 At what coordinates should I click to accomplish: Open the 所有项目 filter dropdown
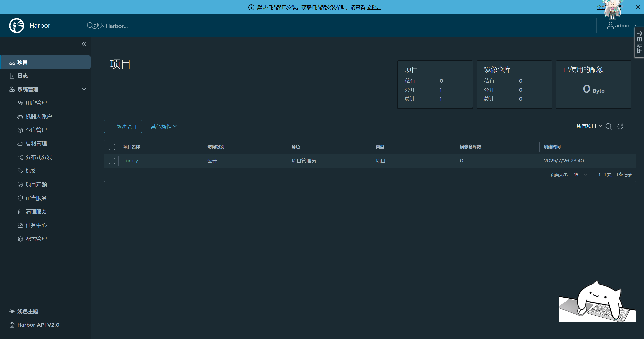tap(589, 126)
